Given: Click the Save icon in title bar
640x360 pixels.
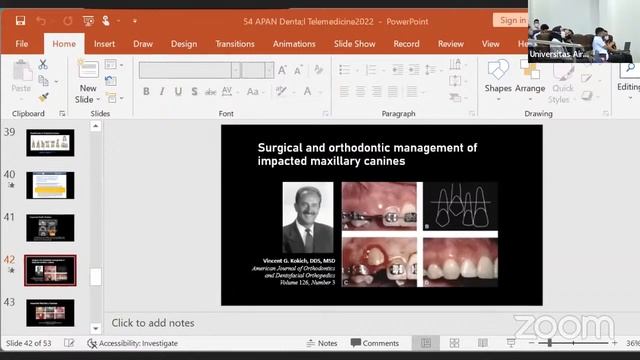Looking at the screenshot, I should click(x=20, y=20).
